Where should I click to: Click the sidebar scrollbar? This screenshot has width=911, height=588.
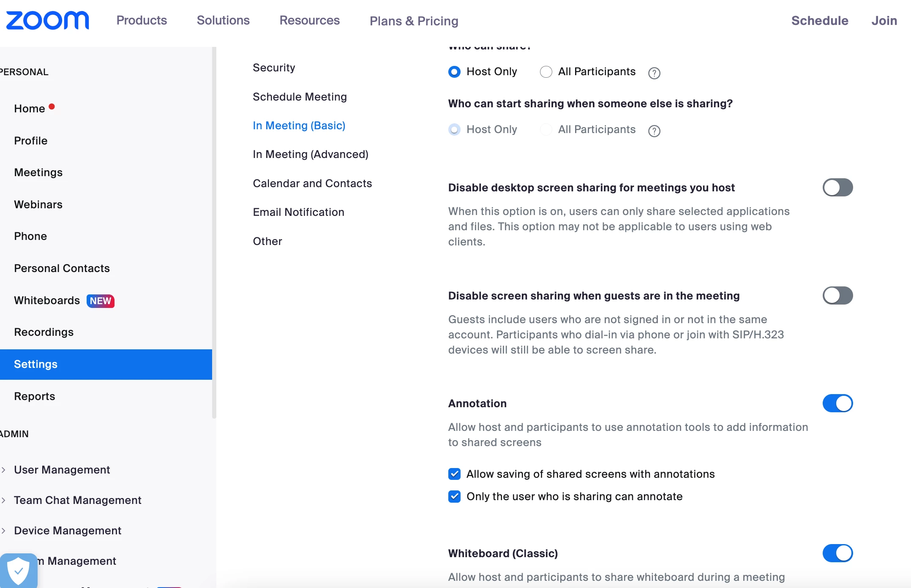(214, 232)
